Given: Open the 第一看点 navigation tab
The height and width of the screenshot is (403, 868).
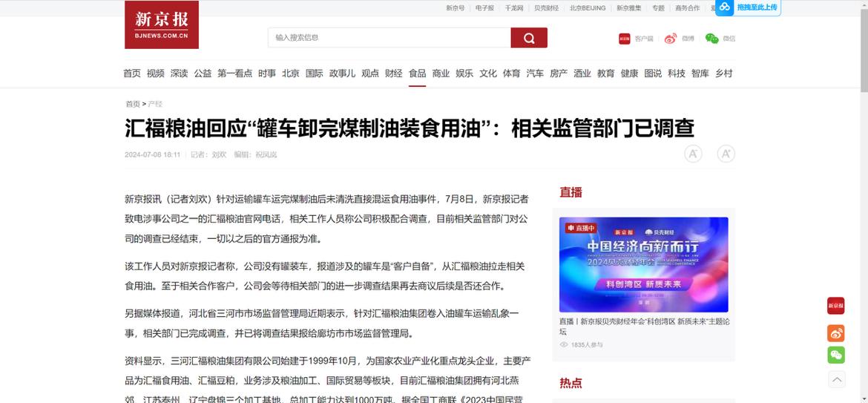Looking at the screenshot, I should (x=234, y=73).
